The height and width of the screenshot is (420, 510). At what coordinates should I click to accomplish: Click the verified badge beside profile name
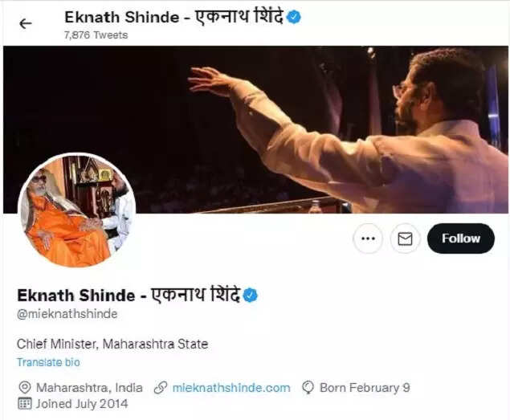(x=250, y=295)
